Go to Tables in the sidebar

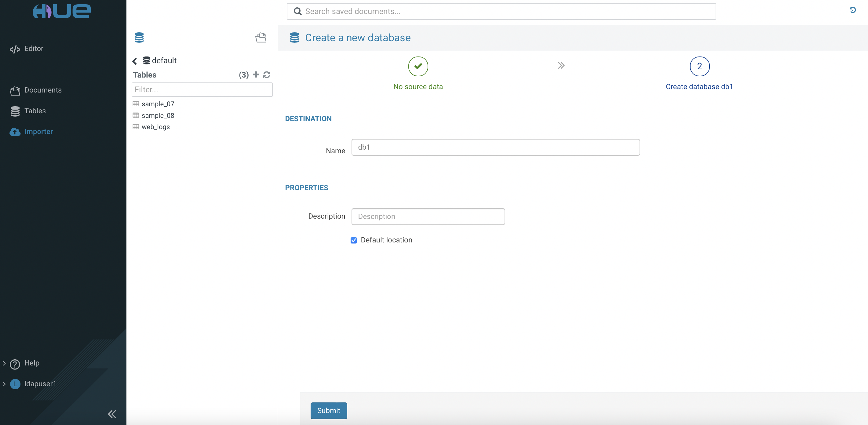pyautogui.click(x=35, y=111)
